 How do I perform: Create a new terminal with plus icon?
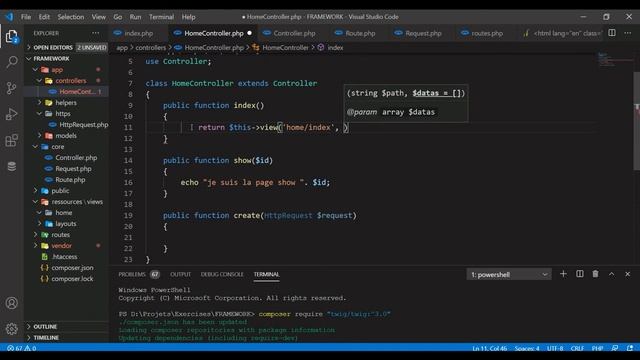click(563, 274)
